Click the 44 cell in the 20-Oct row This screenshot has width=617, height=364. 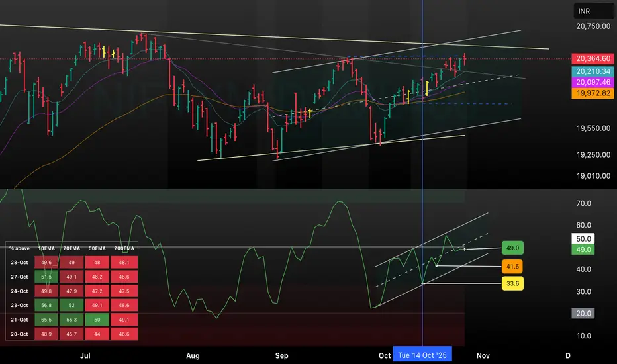97,334
